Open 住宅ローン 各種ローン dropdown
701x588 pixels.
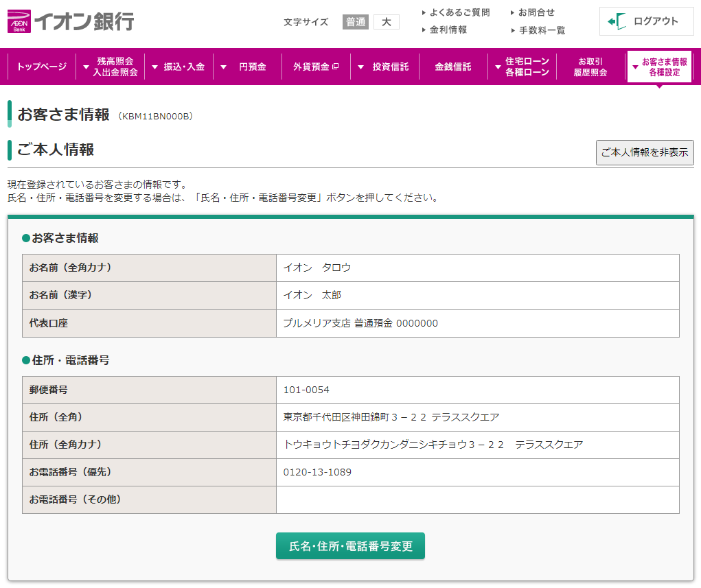coord(522,67)
